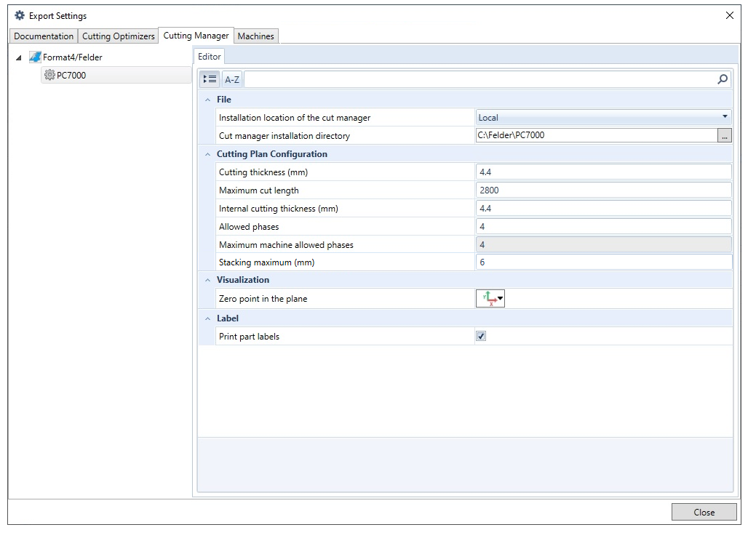Select Format4/Felder in the tree
This screenshot has width=756, height=538.
click(x=73, y=57)
